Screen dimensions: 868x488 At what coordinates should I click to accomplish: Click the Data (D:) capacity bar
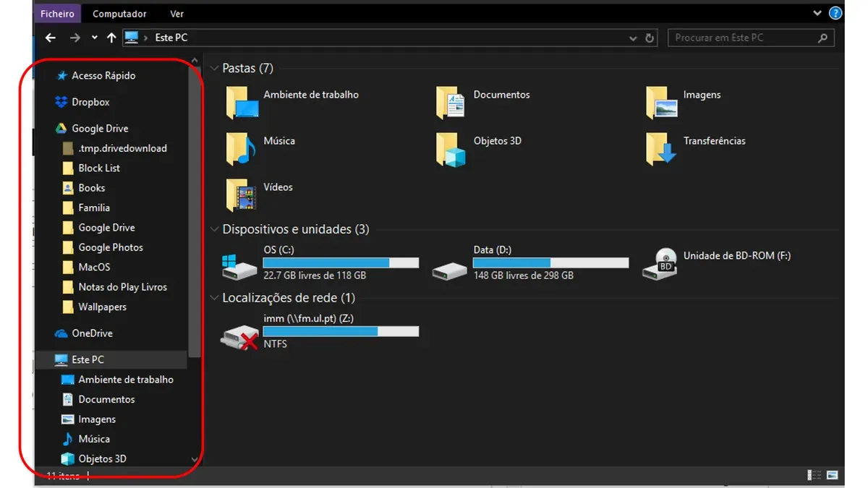(550, 263)
